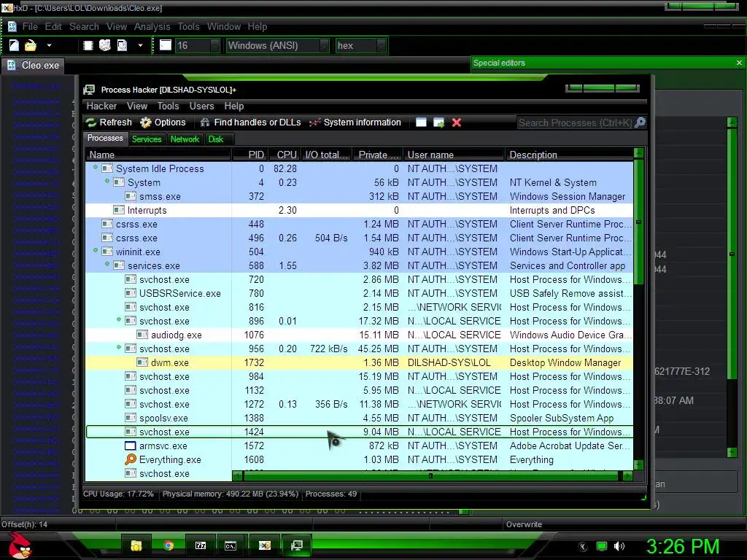Image resolution: width=747 pixels, height=560 pixels.
Task: Click the Refresh toolbar button
Action: [109, 122]
